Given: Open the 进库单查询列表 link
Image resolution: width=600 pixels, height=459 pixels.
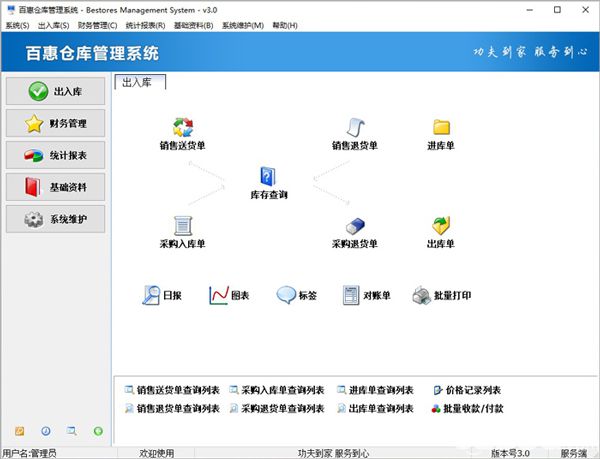Looking at the screenshot, I should pos(381,390).
